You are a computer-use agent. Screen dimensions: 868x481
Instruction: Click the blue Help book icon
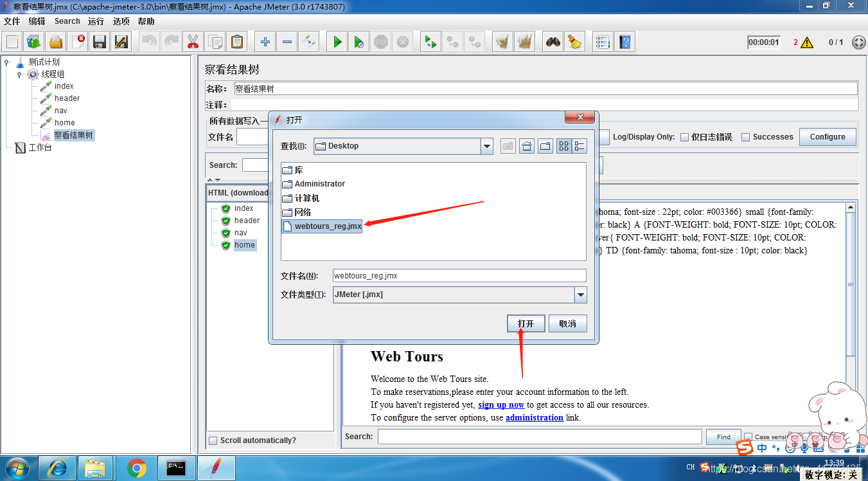[x=624, y=42]
